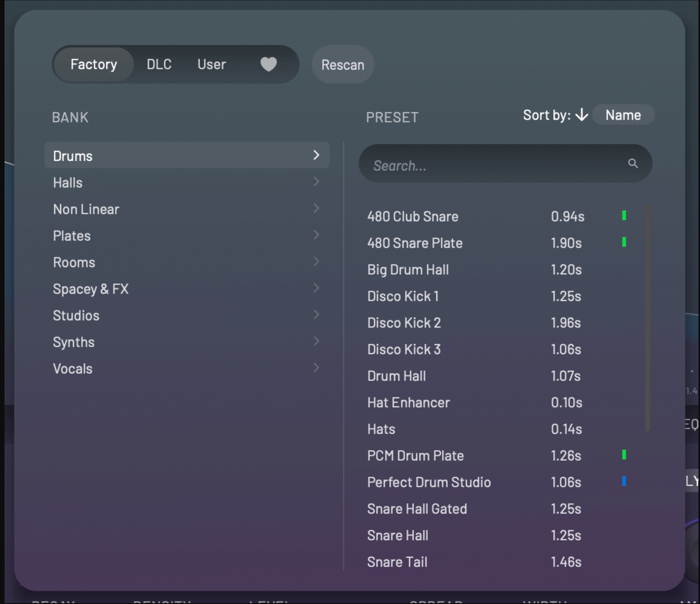Switch to the User preset source
700x604 pixels.
click(x=211, y=64)
